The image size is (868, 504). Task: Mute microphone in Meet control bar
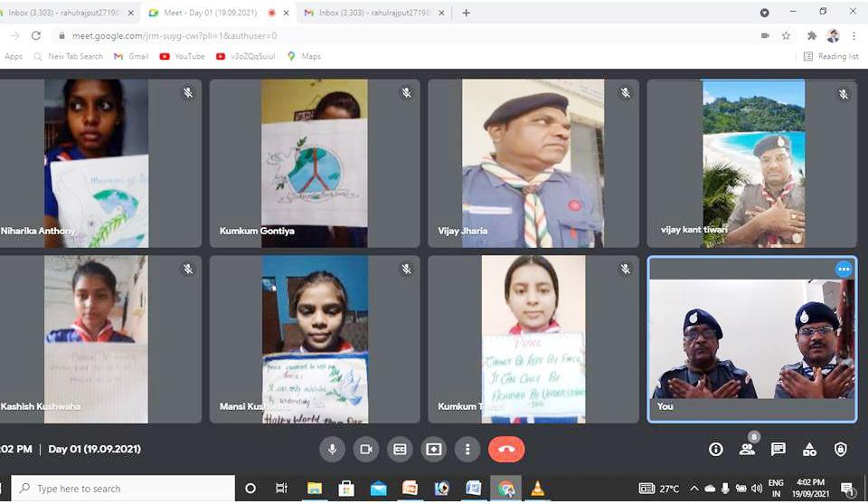333,449
